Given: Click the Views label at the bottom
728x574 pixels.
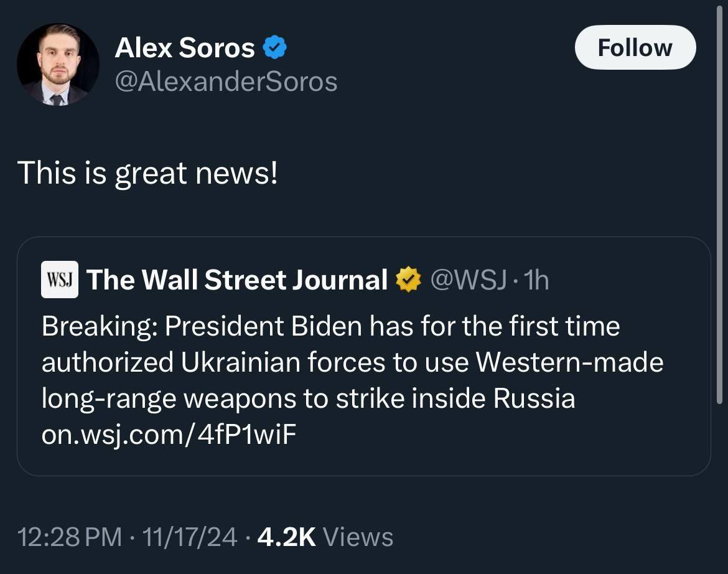Looking at the screenshot, I should [x=358, y=537].
